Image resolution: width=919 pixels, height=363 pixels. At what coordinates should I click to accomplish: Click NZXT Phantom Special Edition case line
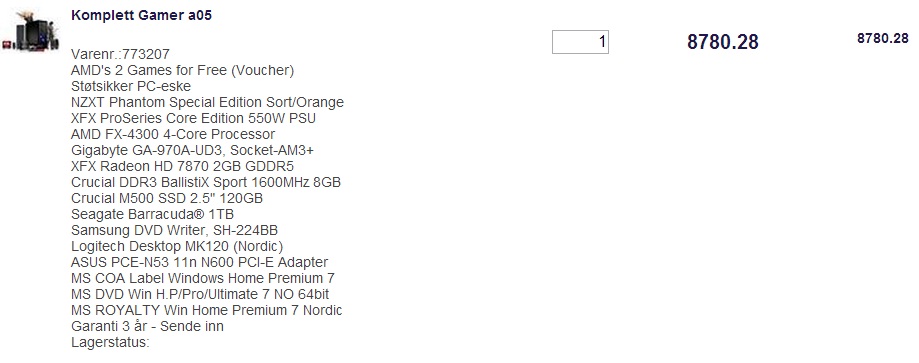(207, 103)
